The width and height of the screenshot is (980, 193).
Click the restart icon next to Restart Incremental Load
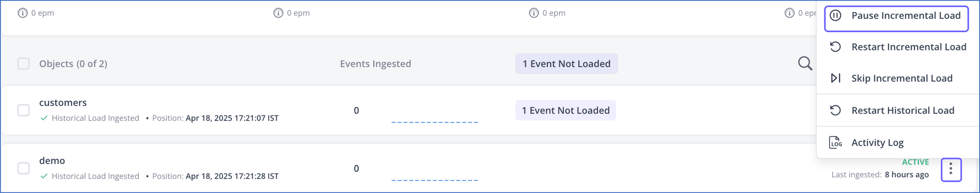tap(836, 47)
